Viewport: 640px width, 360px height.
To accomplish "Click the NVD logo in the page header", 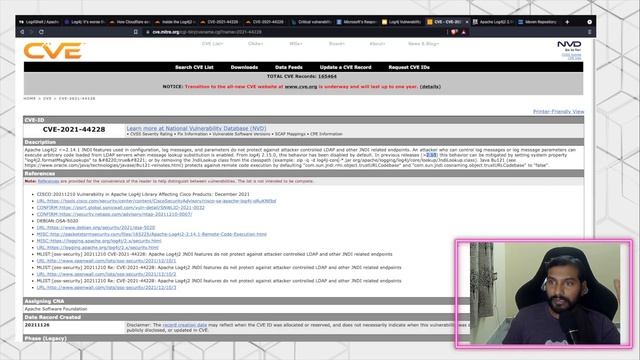I will pos(569,44).
